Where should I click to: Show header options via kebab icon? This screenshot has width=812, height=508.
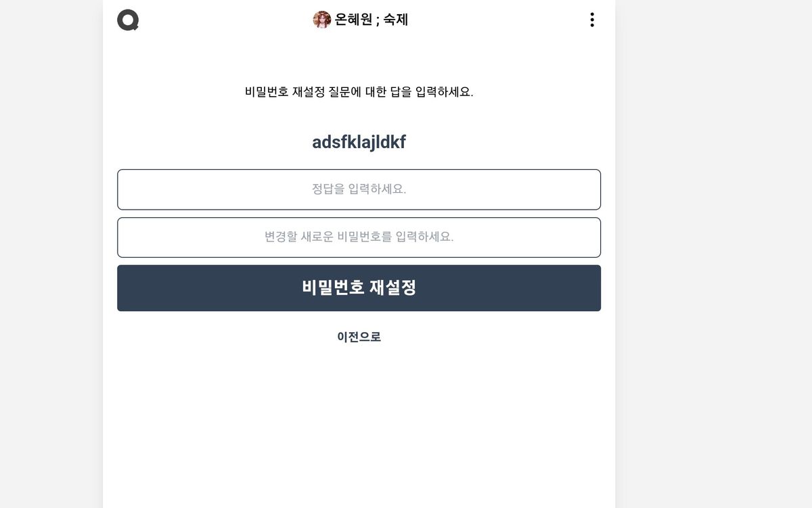tap(592, 20)
